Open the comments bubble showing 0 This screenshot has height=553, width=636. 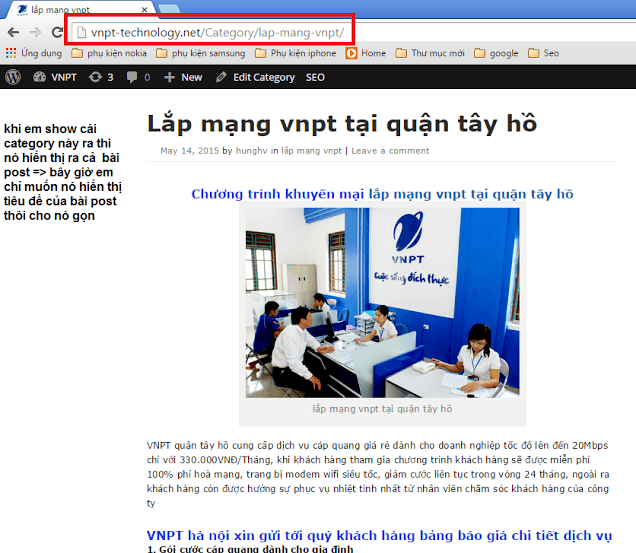click(x=138, y=77)
